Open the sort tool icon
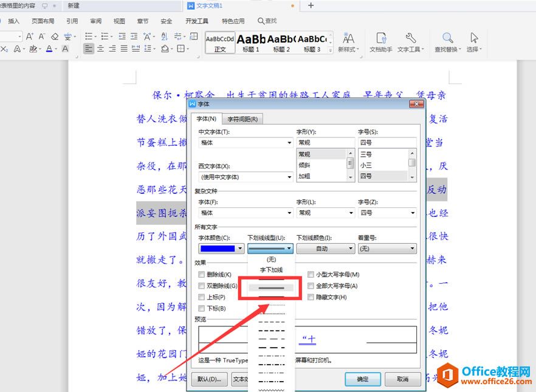Screen dimensions: 536x392 coord(163,37)
